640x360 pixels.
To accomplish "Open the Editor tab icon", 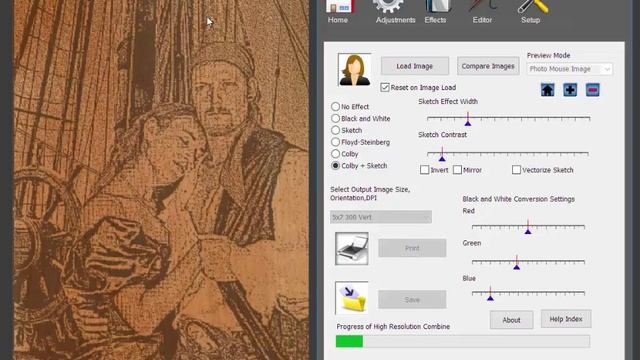I will click(483, 6).
